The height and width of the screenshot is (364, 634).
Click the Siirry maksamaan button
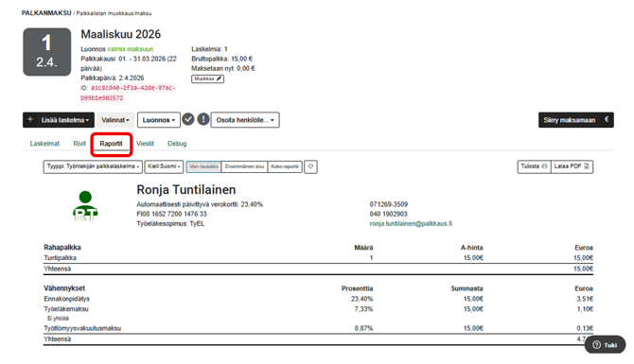tap(575, 120)
